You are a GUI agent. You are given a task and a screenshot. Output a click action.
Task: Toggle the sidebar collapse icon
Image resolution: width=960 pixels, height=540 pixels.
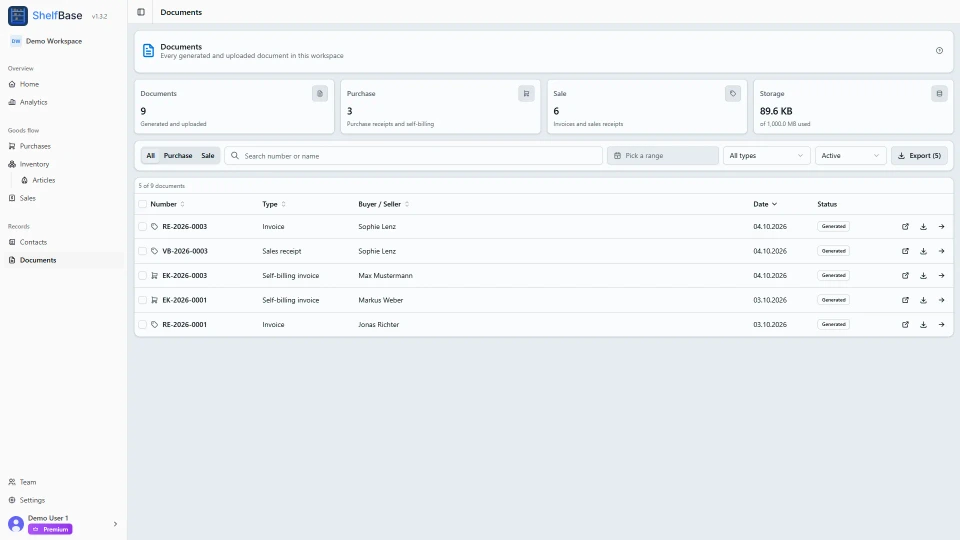click(x=141, y=12)
